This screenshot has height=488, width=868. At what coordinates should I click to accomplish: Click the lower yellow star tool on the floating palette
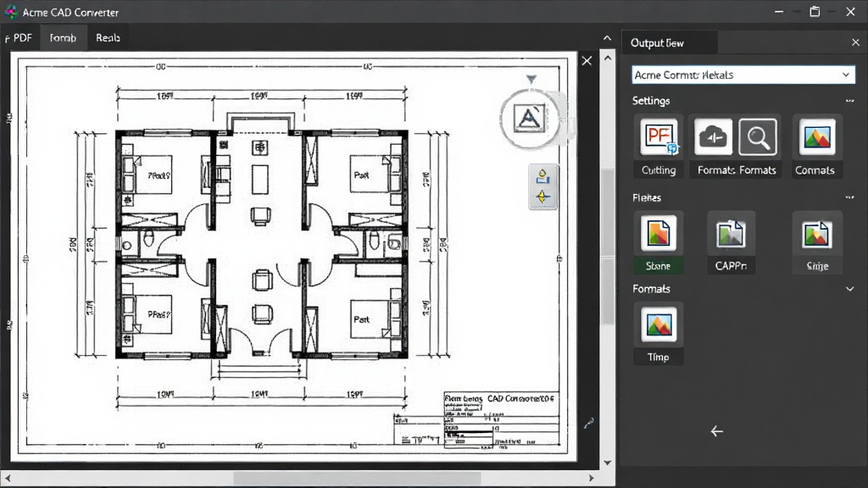tap(542, 197)
